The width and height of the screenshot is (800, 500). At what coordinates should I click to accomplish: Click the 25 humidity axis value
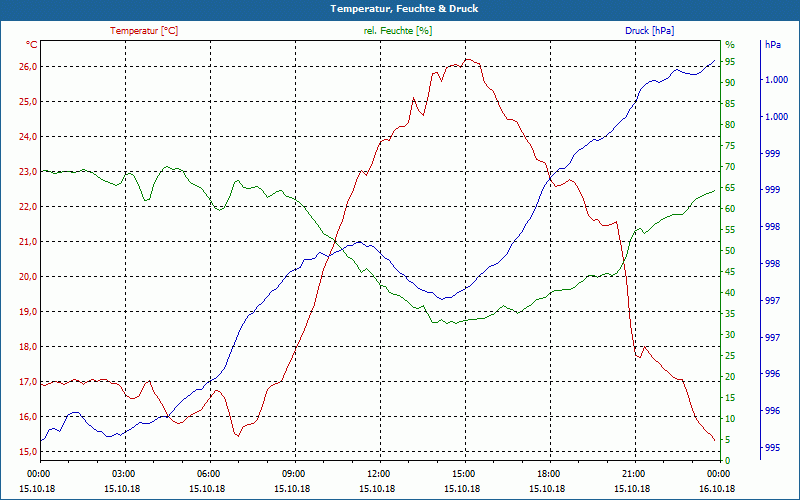tap(730, 356)
